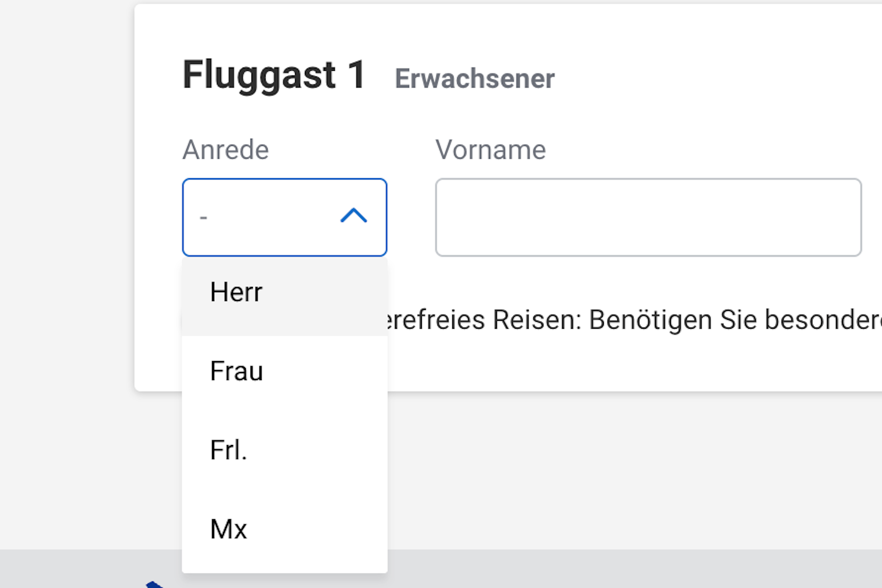Click the dash placeholder in the Anrede field
882x588 pixels.
tap(203, 217)
